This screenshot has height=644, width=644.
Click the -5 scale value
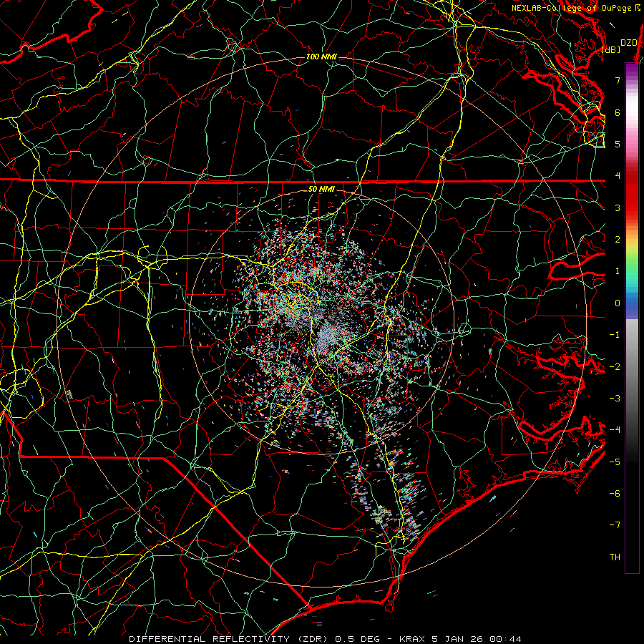(x=615, y=462)
